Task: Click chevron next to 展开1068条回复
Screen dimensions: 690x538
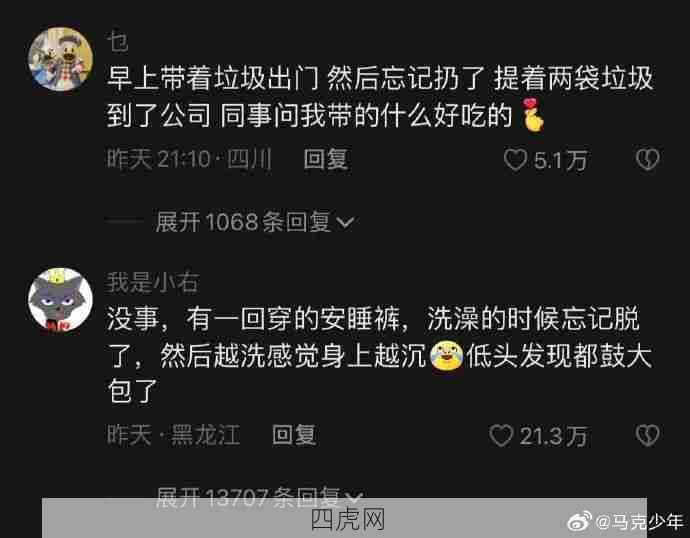Action: 345,223
